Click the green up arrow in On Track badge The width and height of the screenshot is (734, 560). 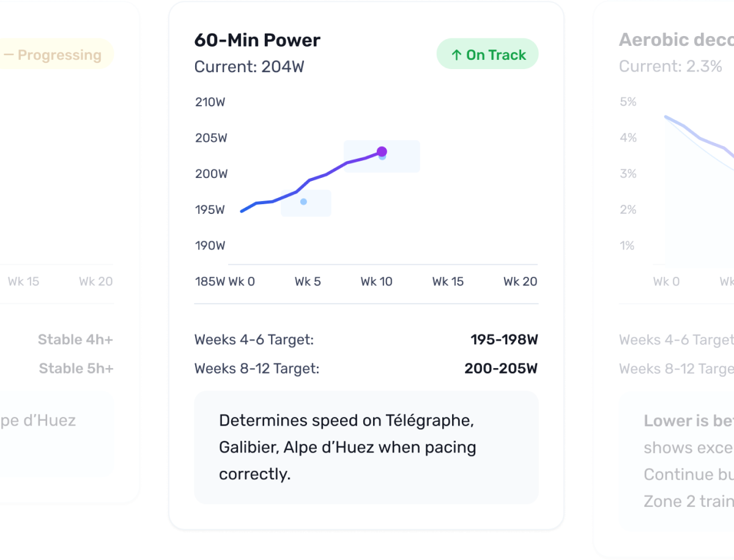coord(455,54)
